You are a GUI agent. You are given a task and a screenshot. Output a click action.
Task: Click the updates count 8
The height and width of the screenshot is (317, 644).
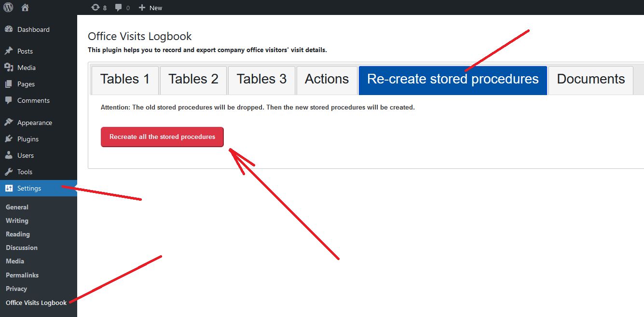(105, 8)
